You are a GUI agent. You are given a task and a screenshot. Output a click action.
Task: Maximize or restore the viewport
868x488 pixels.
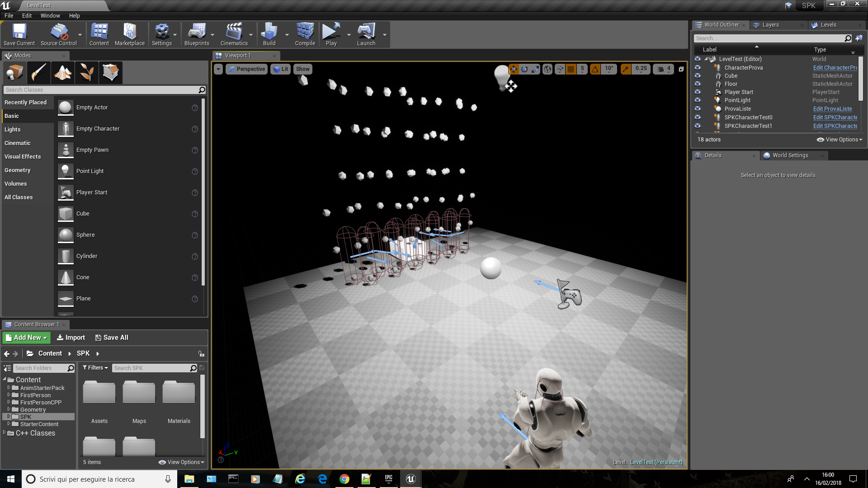(x=681, y=69)
